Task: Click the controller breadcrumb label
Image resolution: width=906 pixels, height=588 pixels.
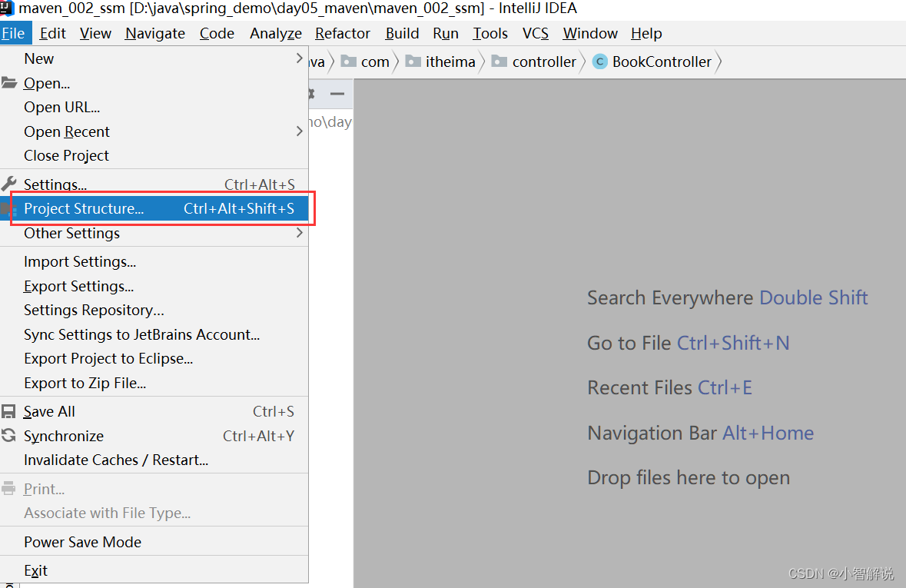Action: [544, 61]
